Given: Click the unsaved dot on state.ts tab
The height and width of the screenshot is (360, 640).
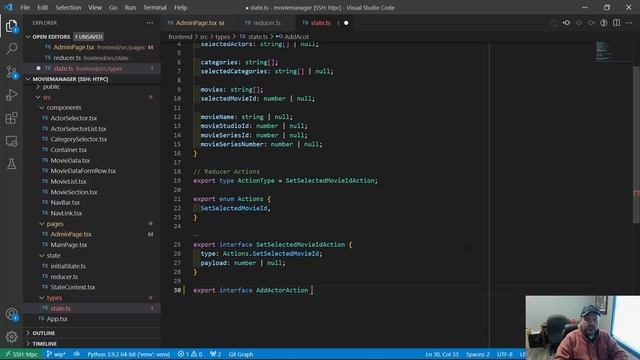Looking at the screenshot, I should (346, 23).
